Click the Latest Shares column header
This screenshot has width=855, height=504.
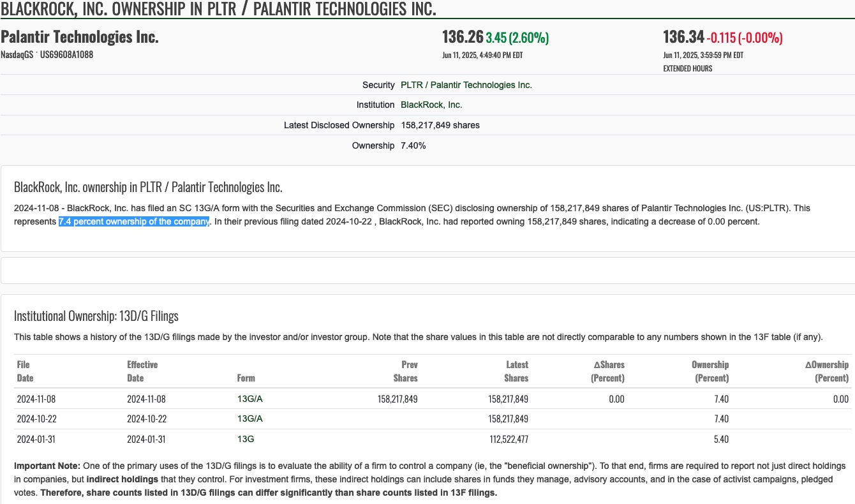[x=516, y=371]
